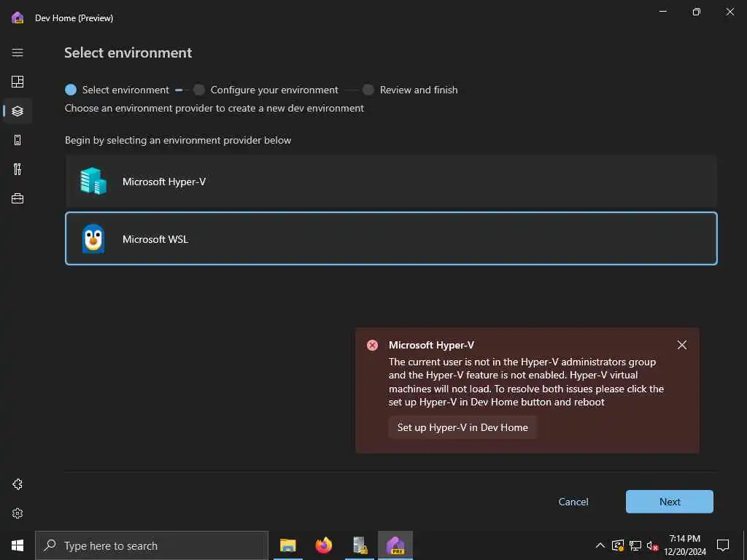Choose the Microsoft WSL provider card

391,238
